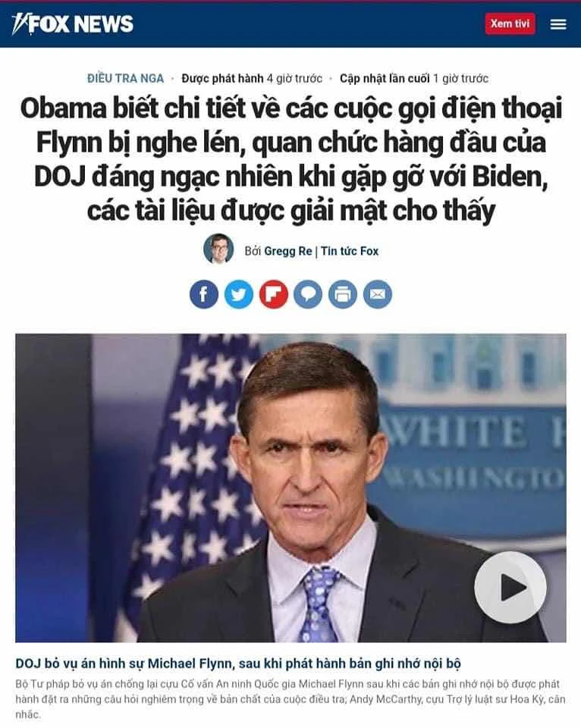The height and width of the screenshot is (728, 581).
Task: Open the comments bubble icon
Action: pos(308,294)
